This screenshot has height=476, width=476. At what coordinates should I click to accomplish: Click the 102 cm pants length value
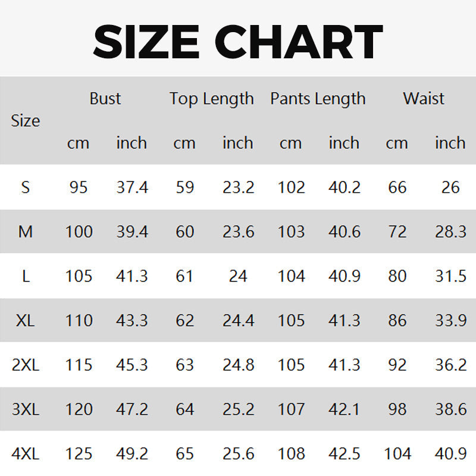point(291,187)
